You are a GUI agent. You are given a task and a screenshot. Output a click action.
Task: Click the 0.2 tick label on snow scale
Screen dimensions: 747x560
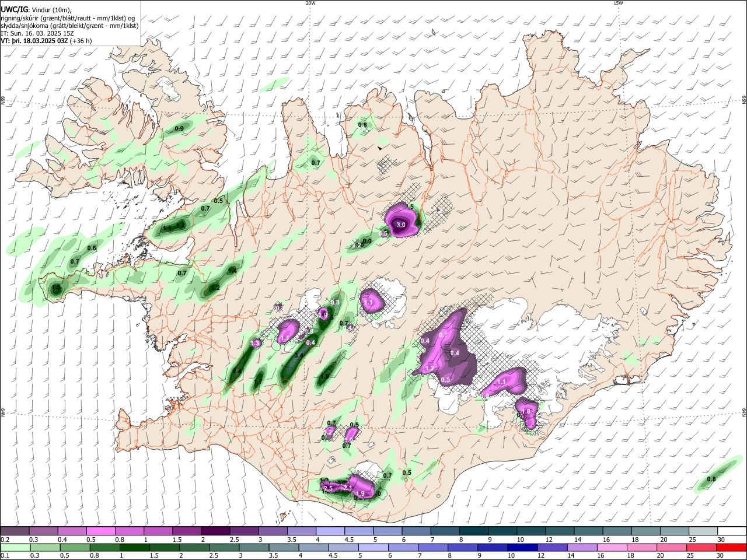click(5, 540)
